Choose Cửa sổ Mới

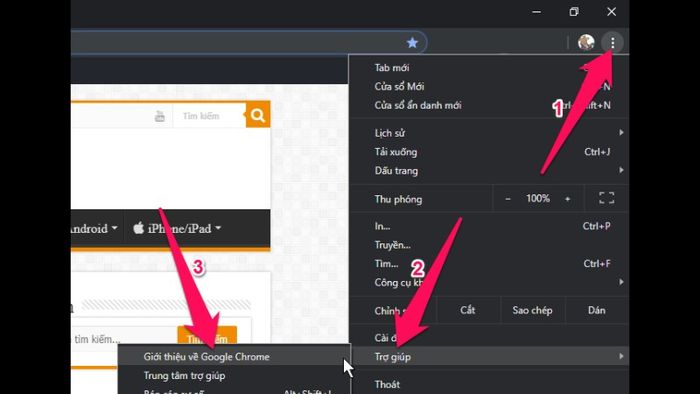(489, 87)
